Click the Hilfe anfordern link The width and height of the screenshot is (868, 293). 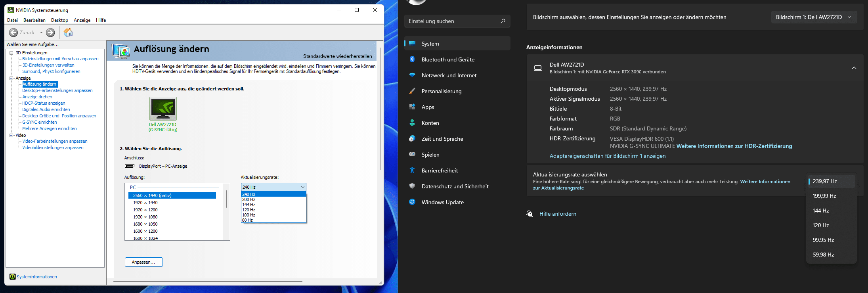pyautogui.click(x=558, y=214)
